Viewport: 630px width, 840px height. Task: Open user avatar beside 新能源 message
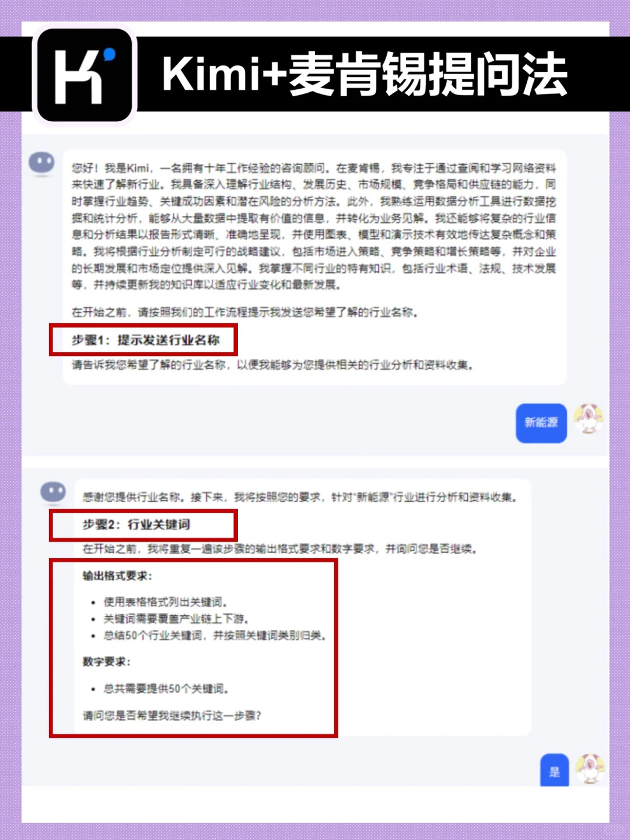pyautogui.click(x=587, y=418)
